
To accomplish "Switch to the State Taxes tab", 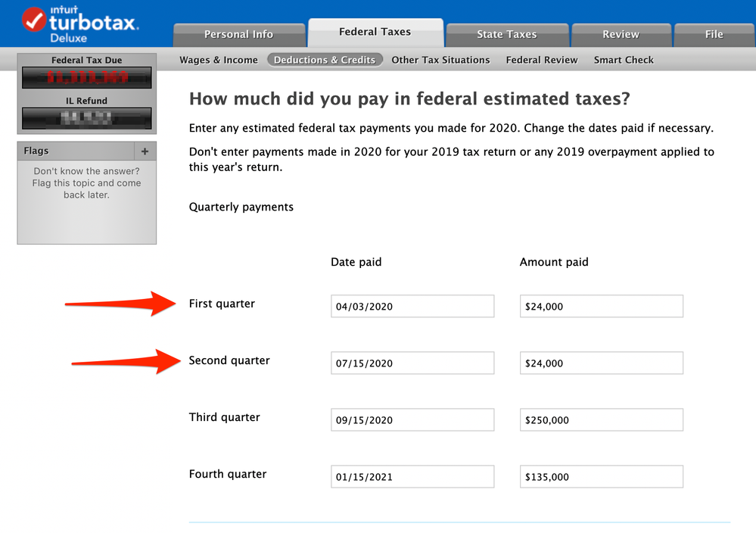I will (506, 34).
